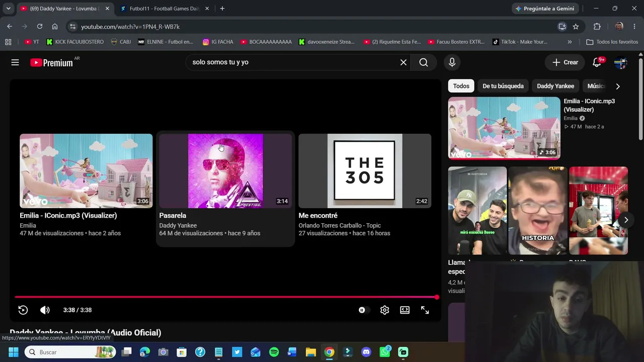Open Chrome menu with three dots

pyautogui.click(x=634, y=27)
